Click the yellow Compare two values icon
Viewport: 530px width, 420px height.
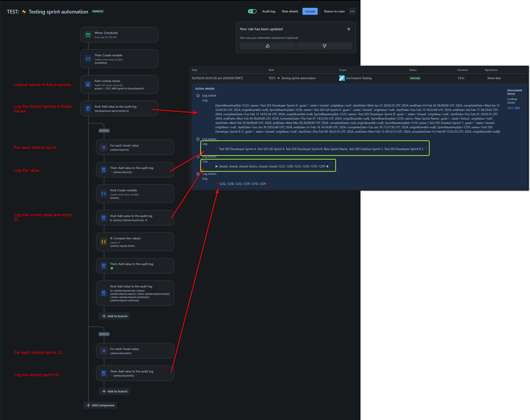104,242
